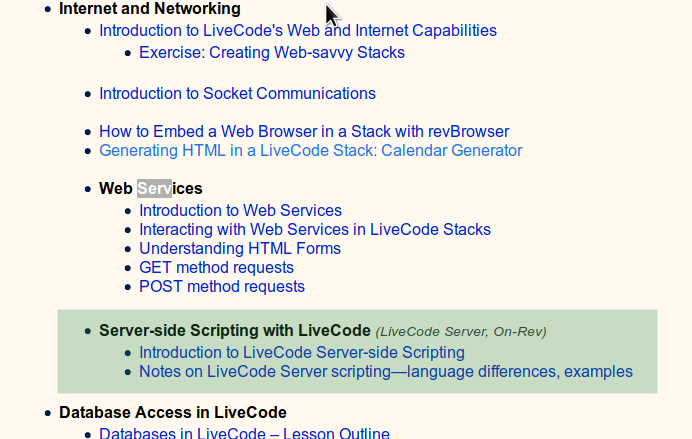692x439 pixels.
Task: Click the highlighted 'Serv' text selection
Action: 155,188
